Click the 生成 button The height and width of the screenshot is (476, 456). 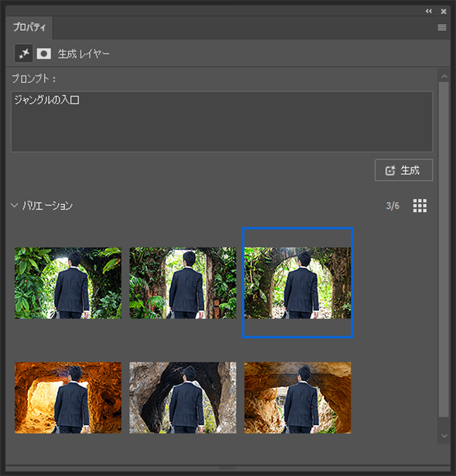pos(403,170)
